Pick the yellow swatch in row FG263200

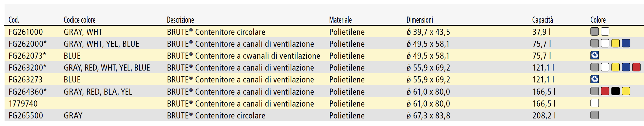point(615,67)
